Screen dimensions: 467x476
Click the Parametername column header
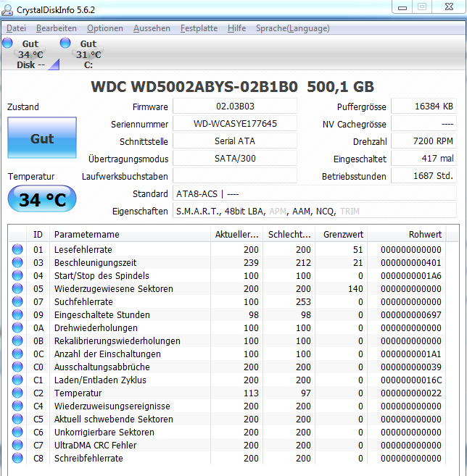[130, 234]
